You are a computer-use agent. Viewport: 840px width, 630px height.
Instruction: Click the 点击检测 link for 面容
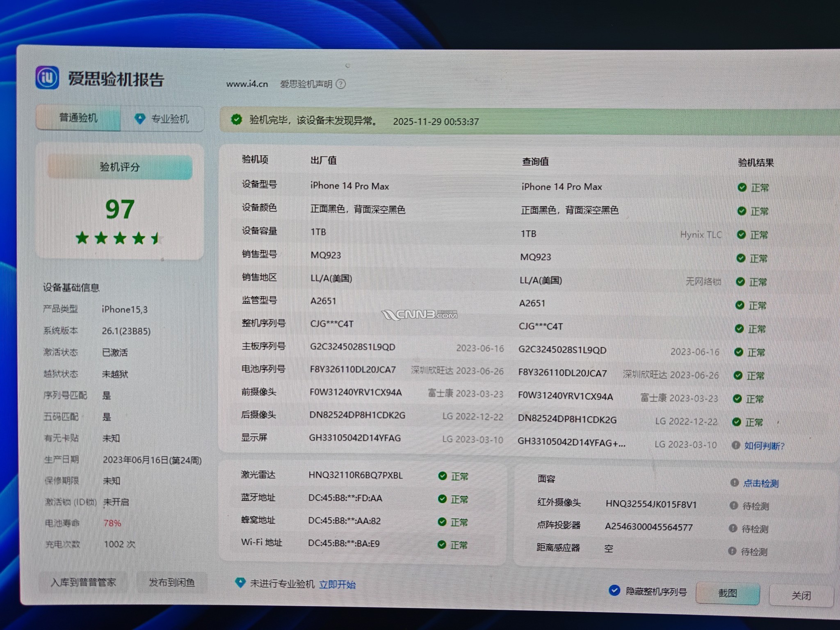click(760, 484)
